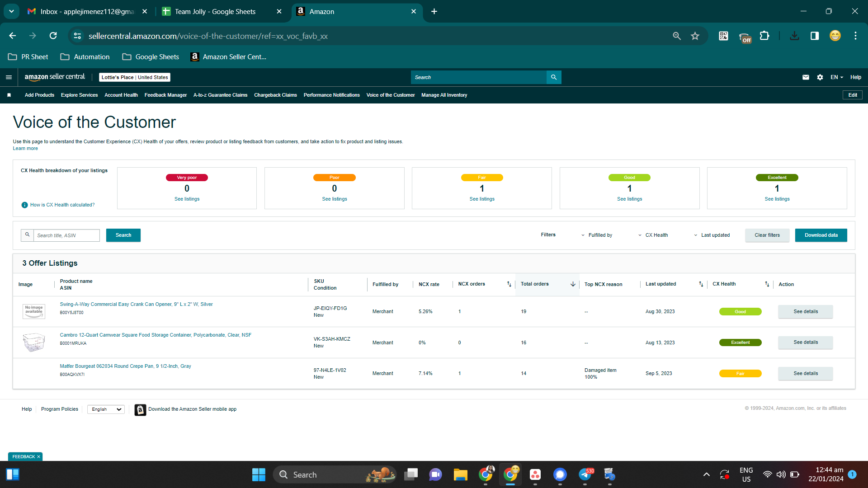This screenshot has width=868, height=488.
Task: Click the Good CX Health badge in Swing-A-Way row
Action: [x=740, y=312]
